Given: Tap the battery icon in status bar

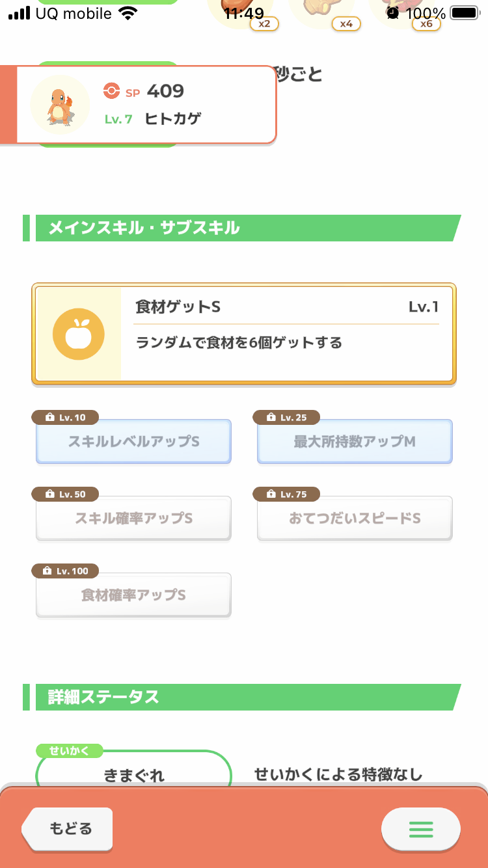Looking at the screenshot, I should [x=464, y=13].
